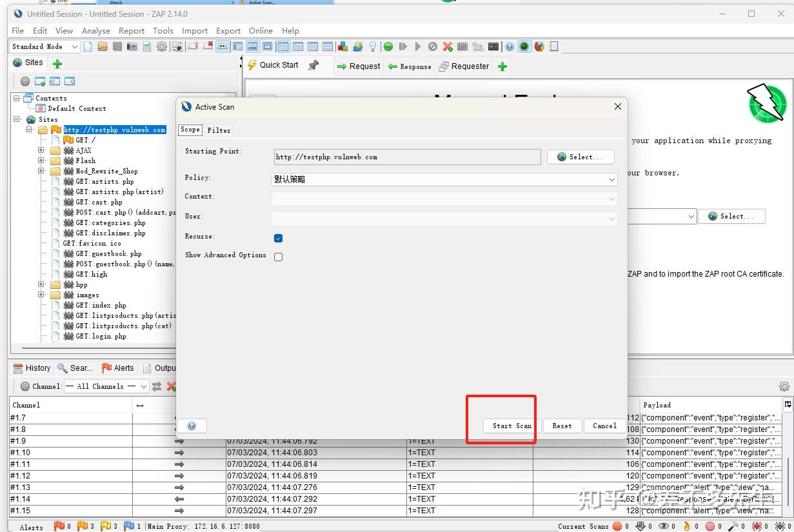The width and height of the screenshot is (794, 532).
Task: Switch to the Filter tab
Action: 219,130
